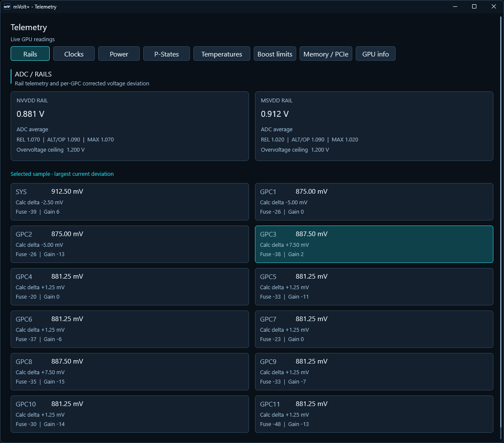Maximize the mVolt+ window
Screen dimensions: 504x443
(474, 6)
